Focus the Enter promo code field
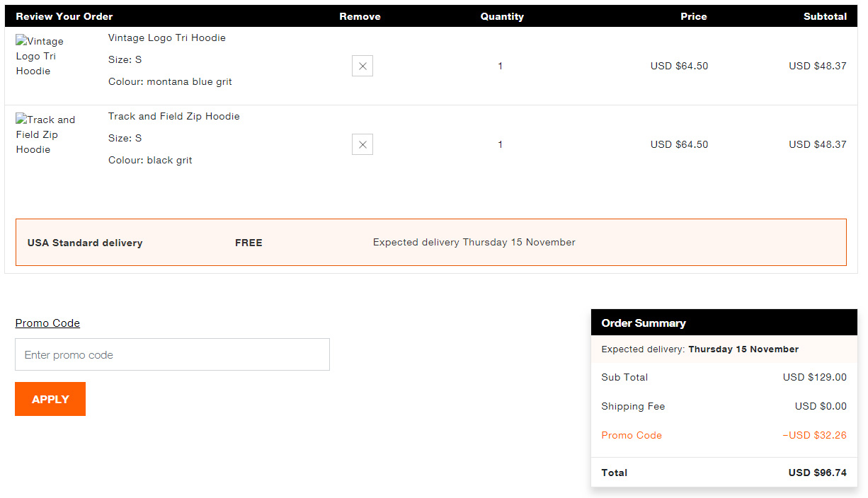 pyautogui.click(x=172, y=354)
